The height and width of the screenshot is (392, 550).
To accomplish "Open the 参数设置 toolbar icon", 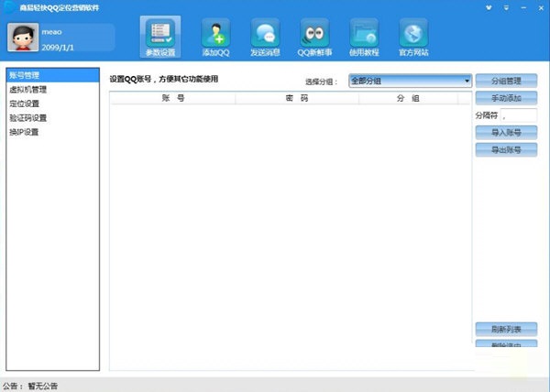I will click(x=160, y=37).
